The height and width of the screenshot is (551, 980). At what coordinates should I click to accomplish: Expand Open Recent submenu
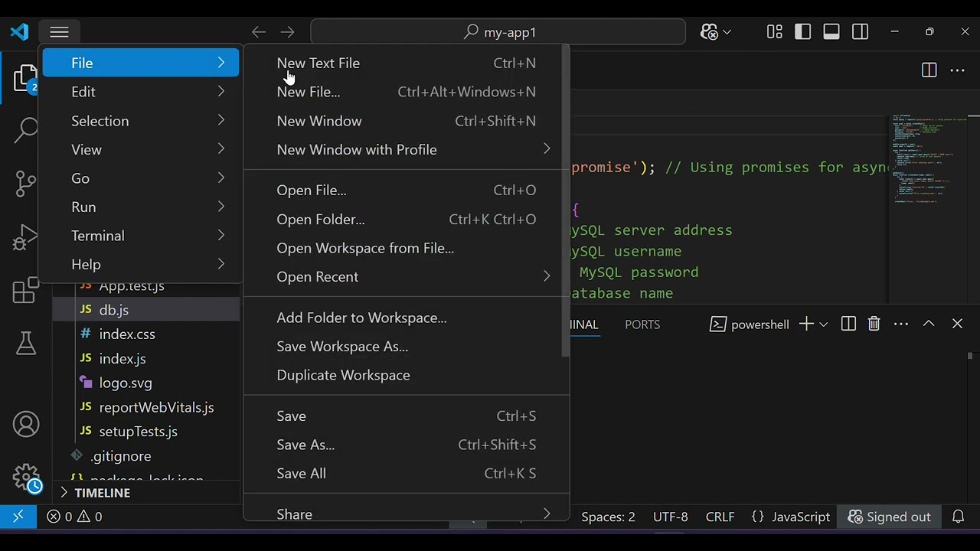point(406,277)
